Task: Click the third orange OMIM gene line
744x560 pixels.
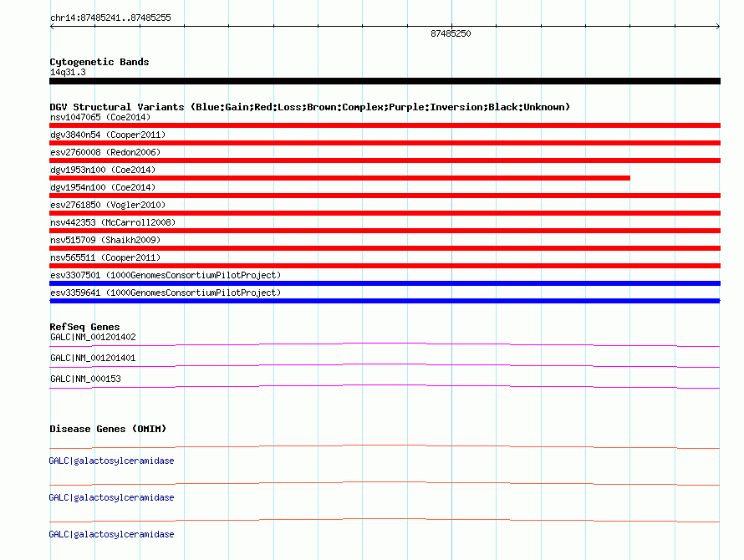Action: pos(385,521)
